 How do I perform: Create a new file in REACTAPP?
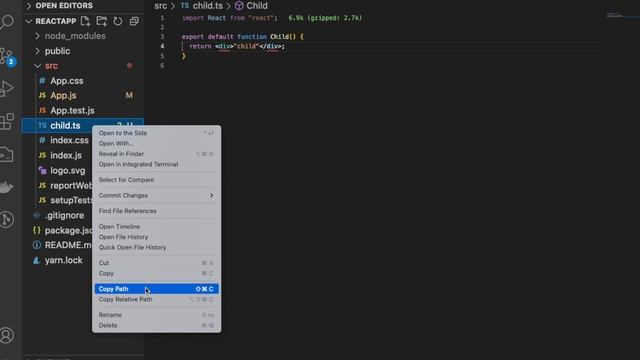[85, 21]
